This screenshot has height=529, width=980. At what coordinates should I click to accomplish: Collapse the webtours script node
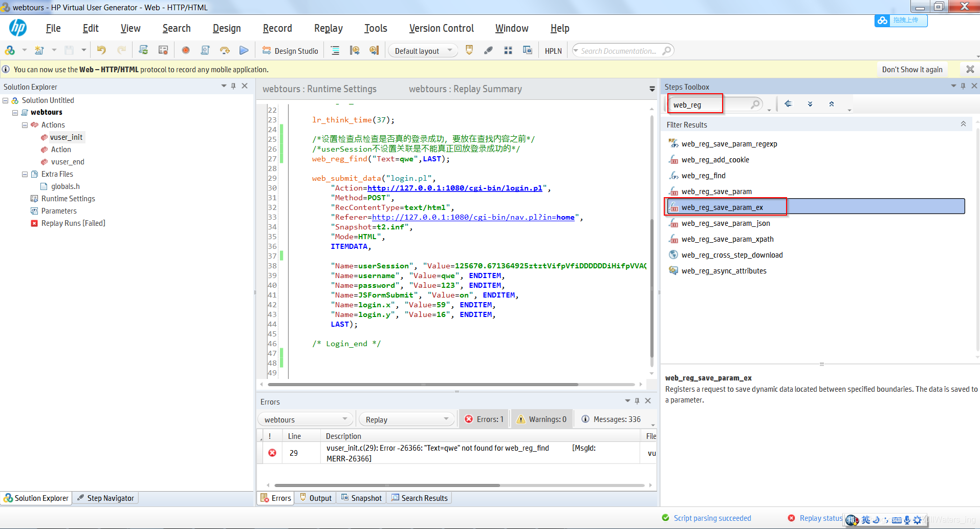click(x=15, y=113)
